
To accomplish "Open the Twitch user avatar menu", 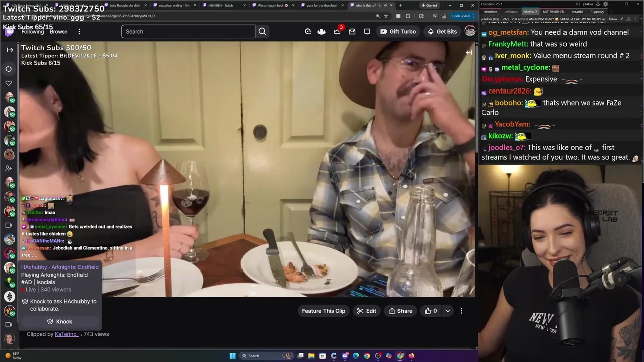I will coord(470,31).
